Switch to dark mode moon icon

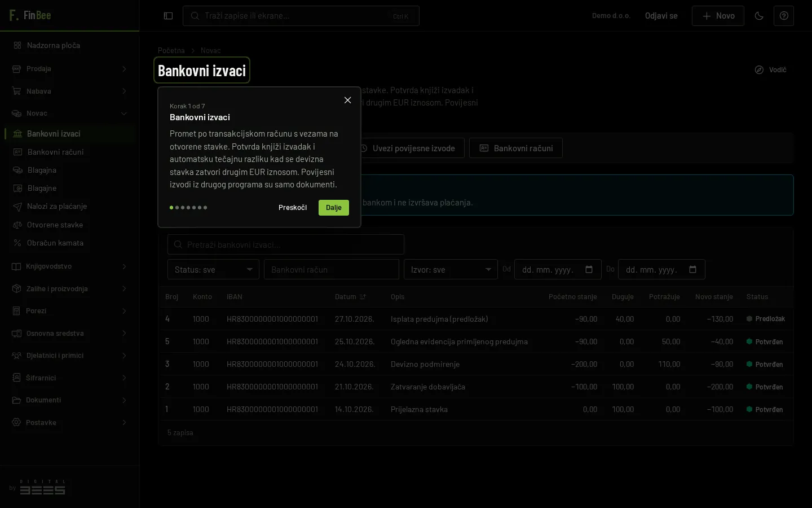coord(759,16)
